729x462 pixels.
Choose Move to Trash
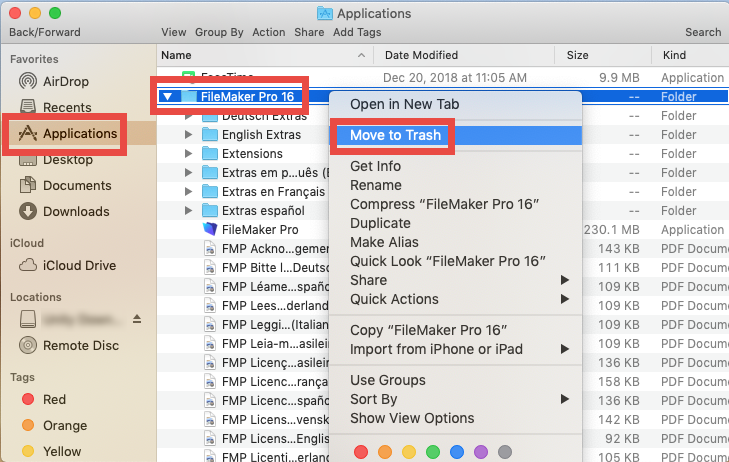(456, 135)
